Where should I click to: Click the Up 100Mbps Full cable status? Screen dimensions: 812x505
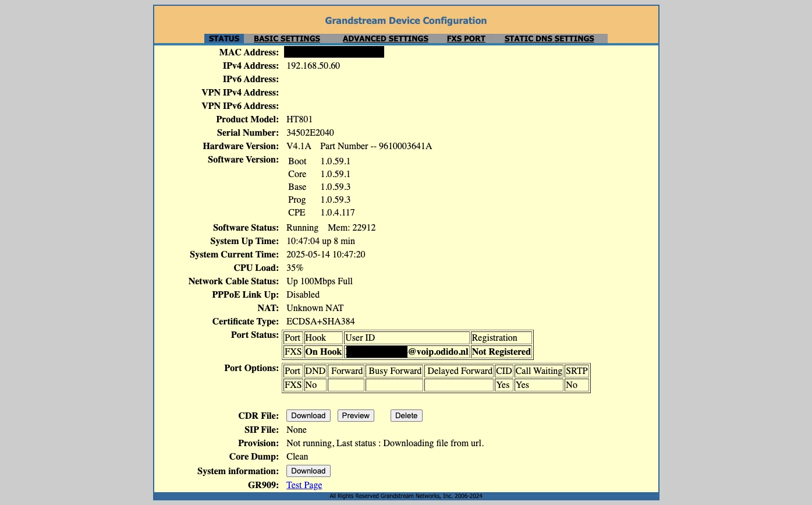(x=320, y=281)
